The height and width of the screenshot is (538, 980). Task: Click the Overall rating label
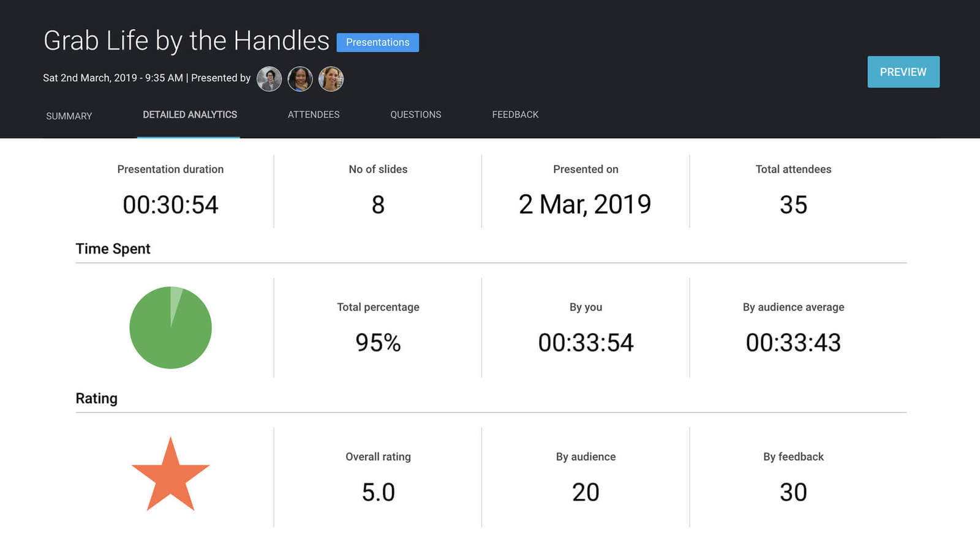click(378, 457)
